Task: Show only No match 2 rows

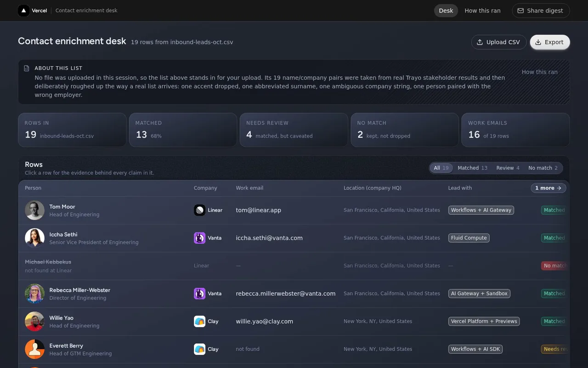Action: (x=543, y=168)
